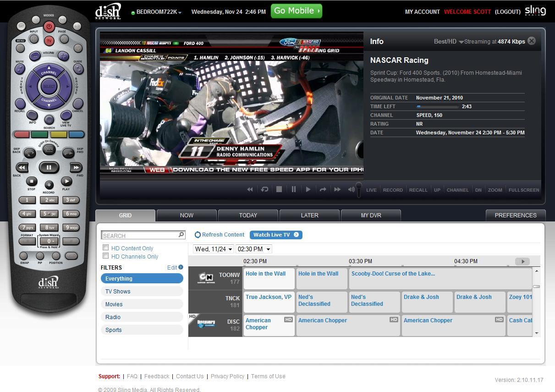Click RECORD in the player control bar

pos(393,190)
